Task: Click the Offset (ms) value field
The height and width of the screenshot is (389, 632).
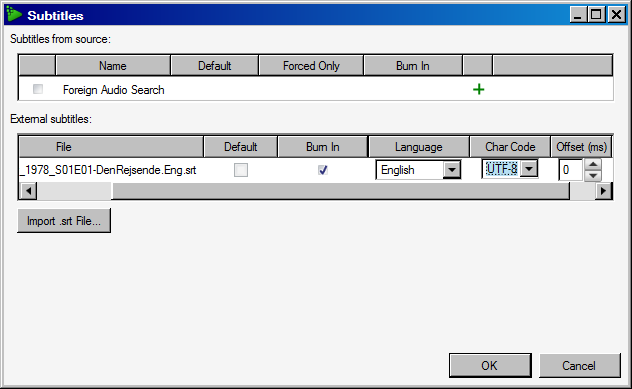Action: click(571, 170)
